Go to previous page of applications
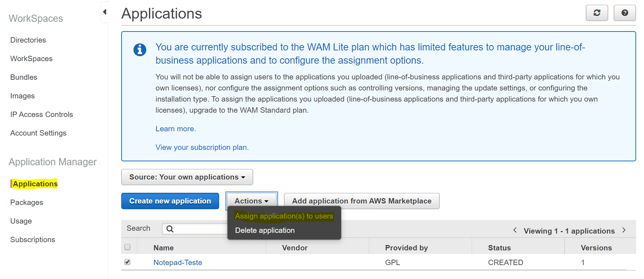 (515, 230)
